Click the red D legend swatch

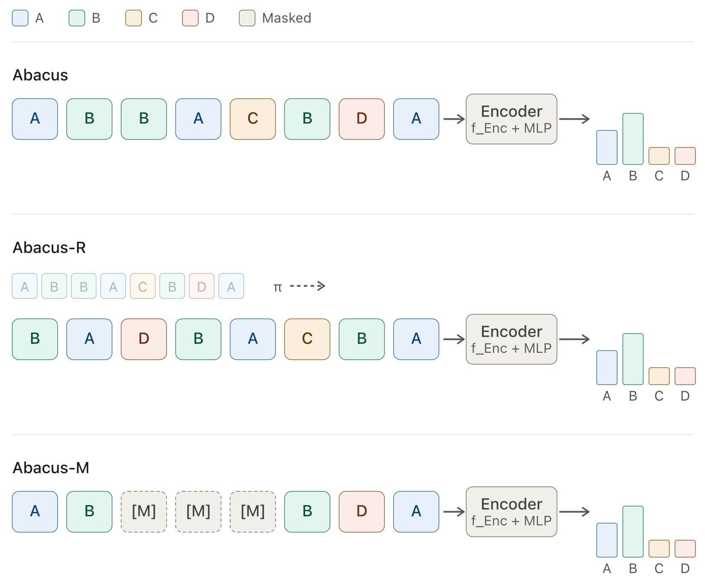coord(190,18)
